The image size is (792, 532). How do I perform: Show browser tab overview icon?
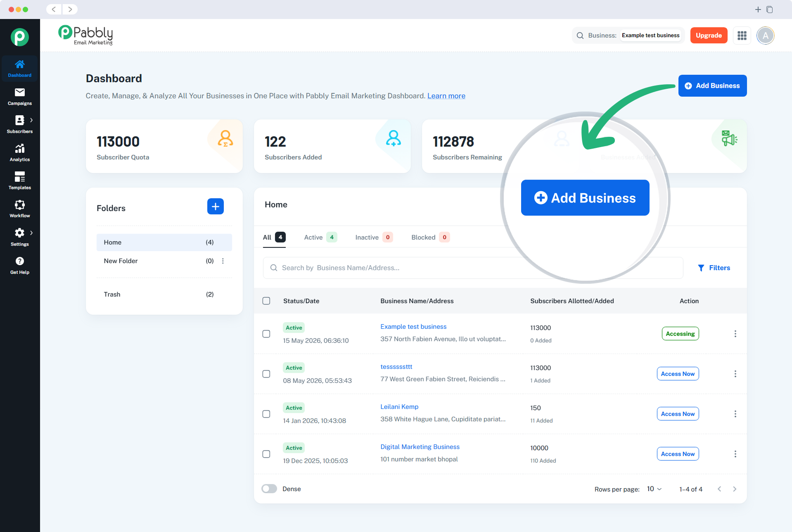pyautogui.click(x=770, y=9)
